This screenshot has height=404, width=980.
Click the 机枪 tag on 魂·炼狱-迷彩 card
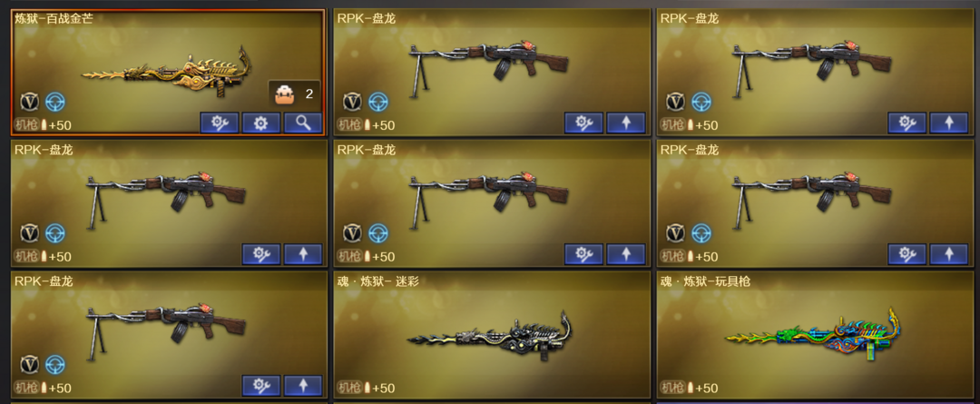(349, 388)
